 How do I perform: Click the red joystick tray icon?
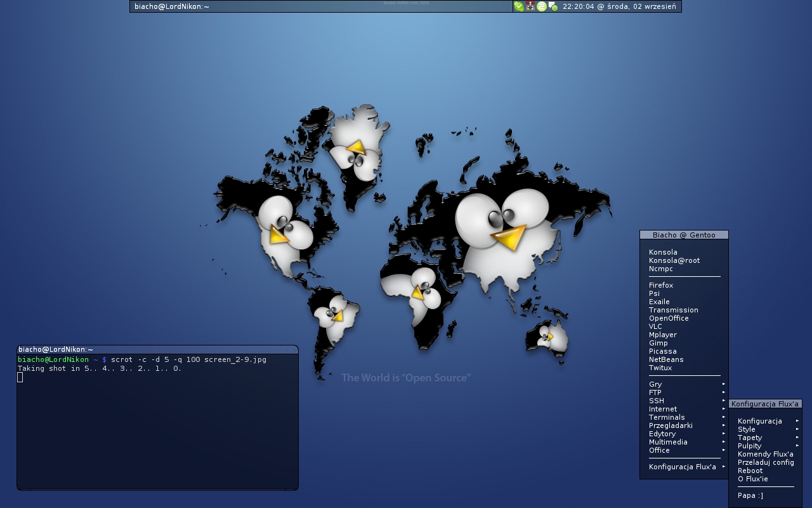[x=530, y=6]
